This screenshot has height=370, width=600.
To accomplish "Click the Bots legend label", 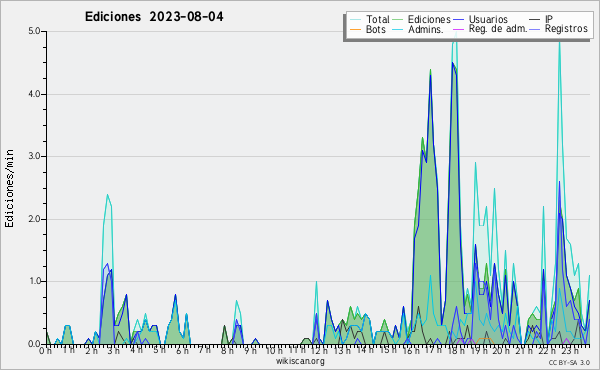I will [x=375, y=29].
